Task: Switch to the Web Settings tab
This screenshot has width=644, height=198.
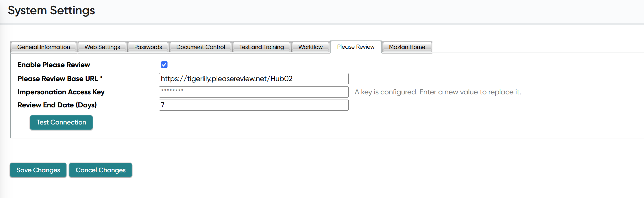Action: pyautogui.click(x=102, y=47)
